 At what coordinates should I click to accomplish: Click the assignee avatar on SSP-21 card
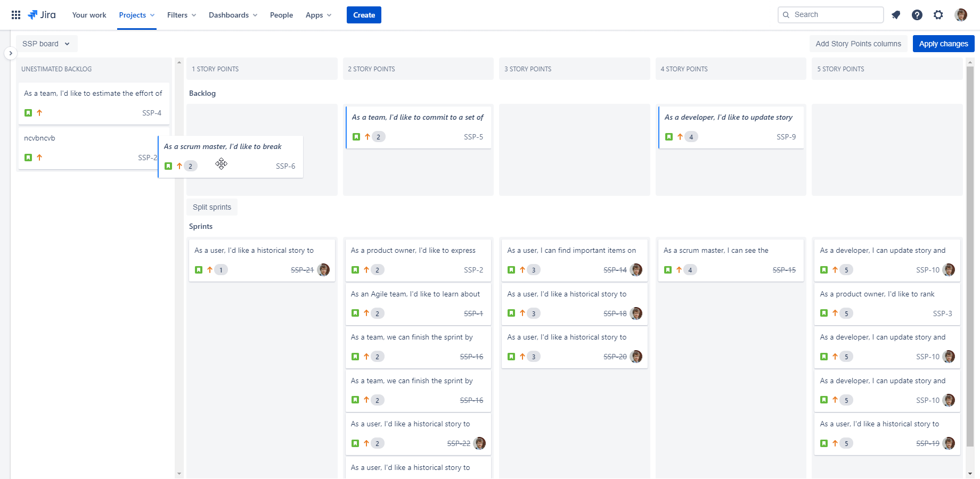coord(323,270)
